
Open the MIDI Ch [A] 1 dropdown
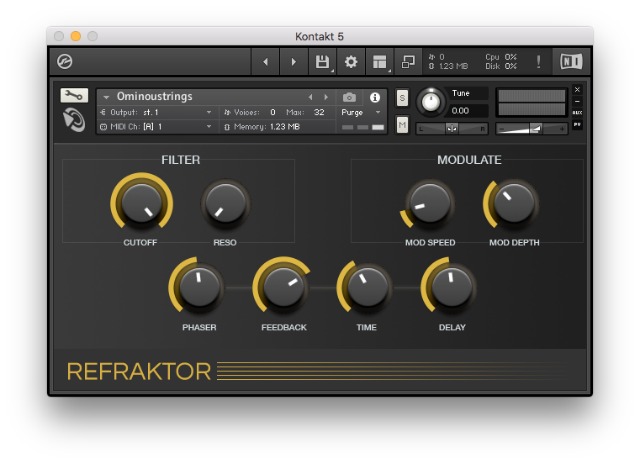click(x=157, y=127)
